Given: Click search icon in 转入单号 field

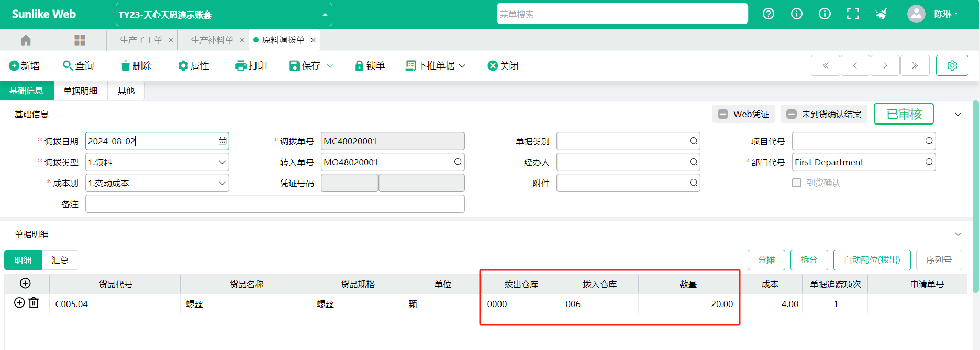Looking at the screenshot, I should click(458, 162).
